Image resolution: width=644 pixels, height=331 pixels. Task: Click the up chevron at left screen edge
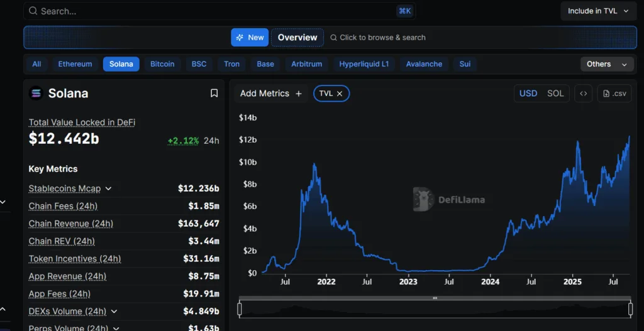tap(3, 309)
